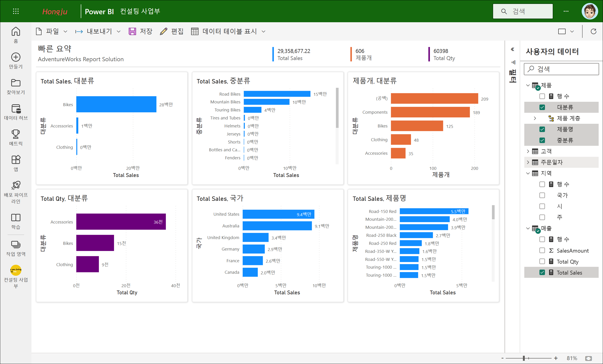Uncheck the 대분류 field checkbox
Viewport: 603px width, 364px height.
542,107
